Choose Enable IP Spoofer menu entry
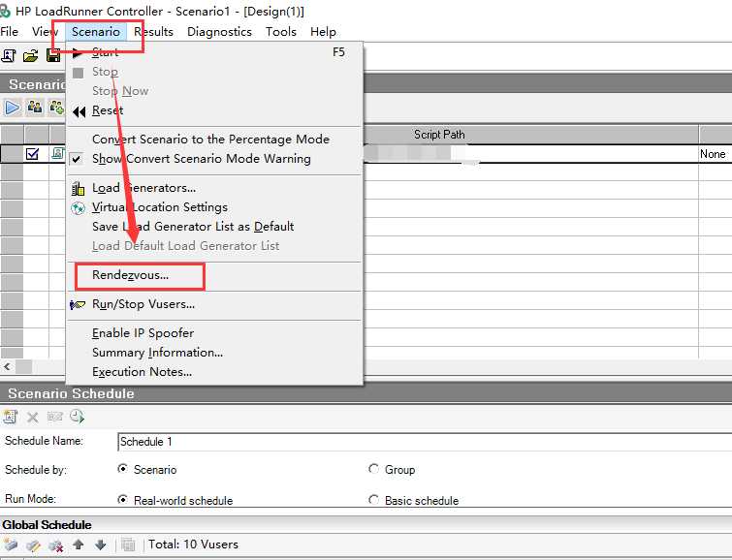 (x=214, y=333)
